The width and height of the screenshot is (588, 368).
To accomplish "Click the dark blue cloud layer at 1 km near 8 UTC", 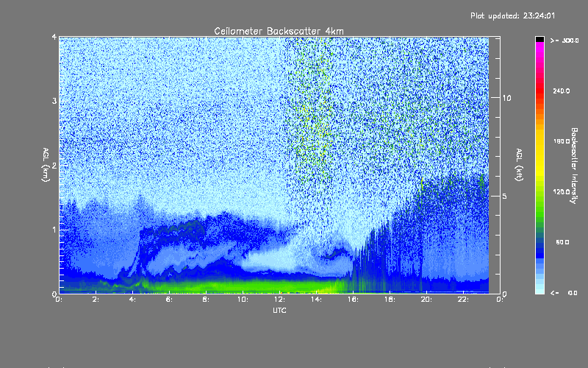I will (x=206, y=228).
